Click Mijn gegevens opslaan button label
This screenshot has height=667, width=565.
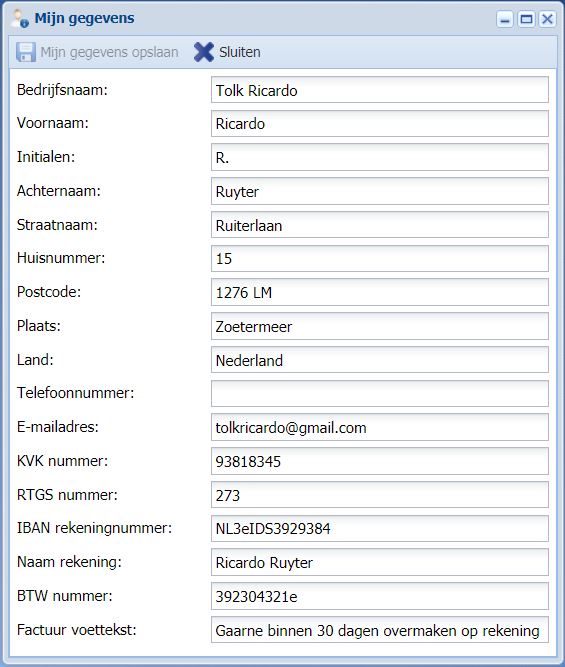pos(109,52)
